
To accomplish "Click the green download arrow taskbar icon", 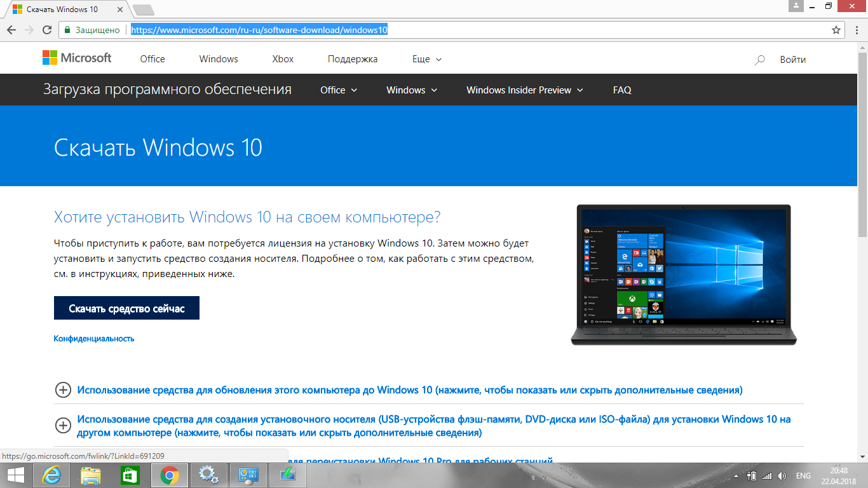I will [x=287, y=475].
